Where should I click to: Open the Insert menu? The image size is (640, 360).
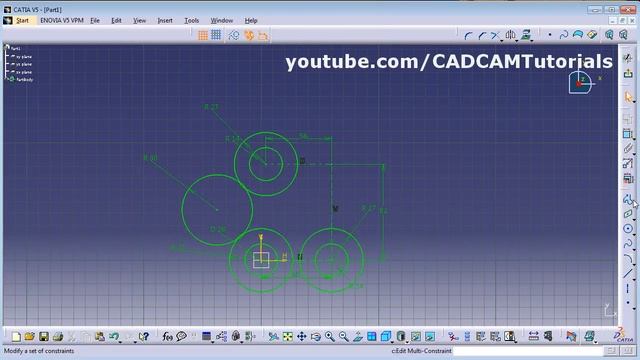point(165,20)
